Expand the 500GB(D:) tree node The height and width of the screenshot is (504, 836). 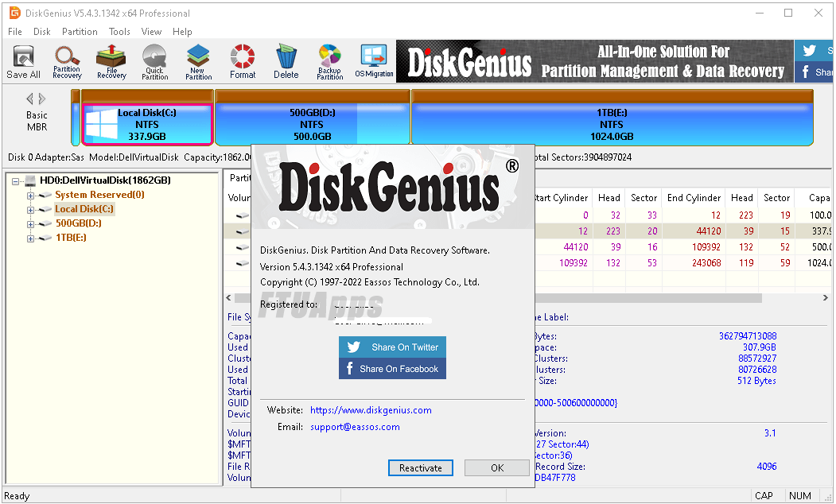pos(30,224)
